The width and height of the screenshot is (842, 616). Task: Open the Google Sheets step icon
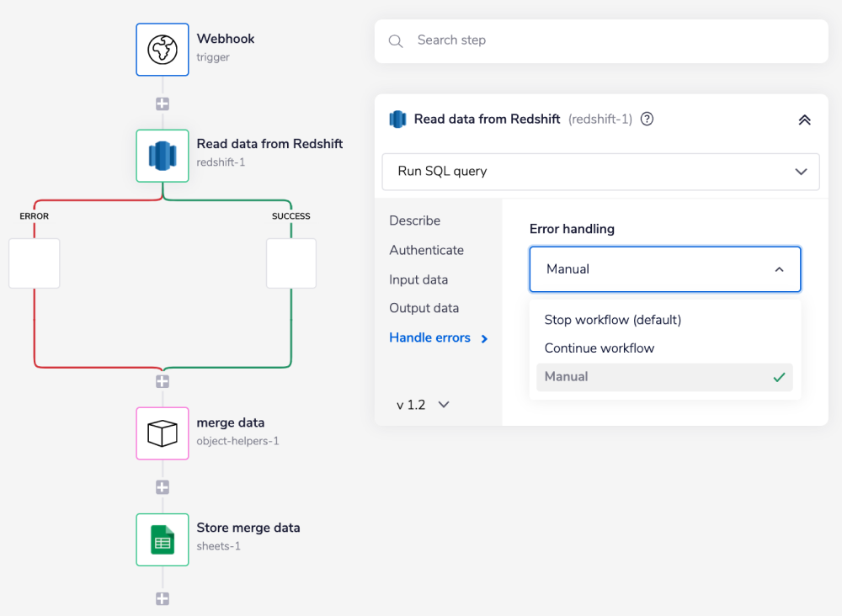tap(163, 539)
